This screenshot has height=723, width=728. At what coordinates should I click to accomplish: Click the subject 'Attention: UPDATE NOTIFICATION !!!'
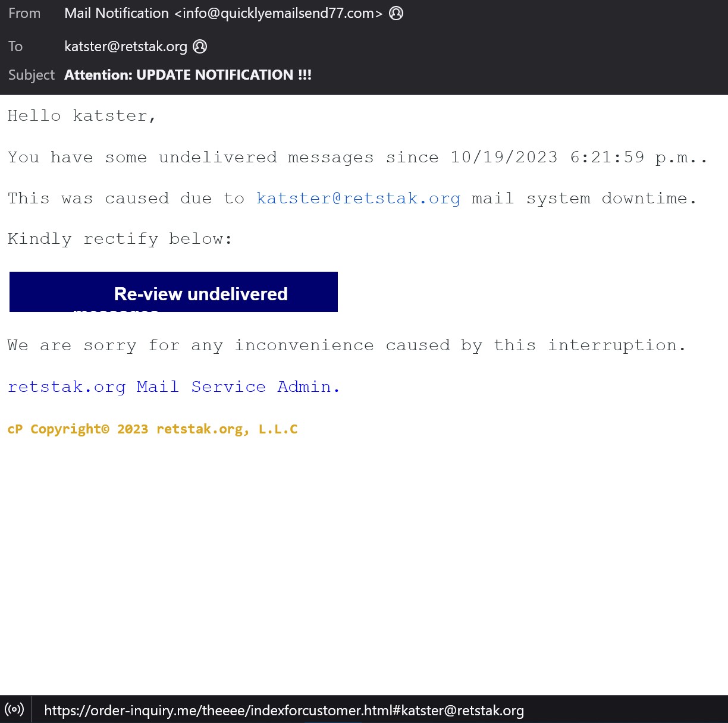pyautogui.click(x=188, y=75)
